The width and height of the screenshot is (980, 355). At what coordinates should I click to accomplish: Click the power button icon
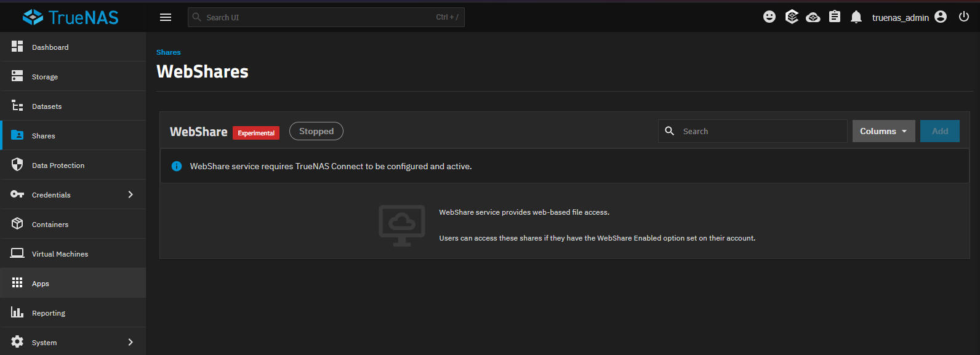(964, 17)
